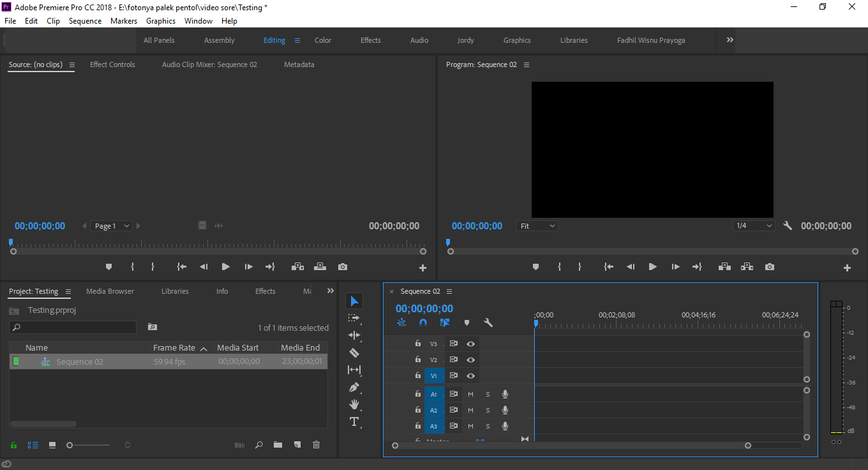The height and width of the screenshot is (470, 868).
Task: Select the Type tool
Action: (354, 421)
